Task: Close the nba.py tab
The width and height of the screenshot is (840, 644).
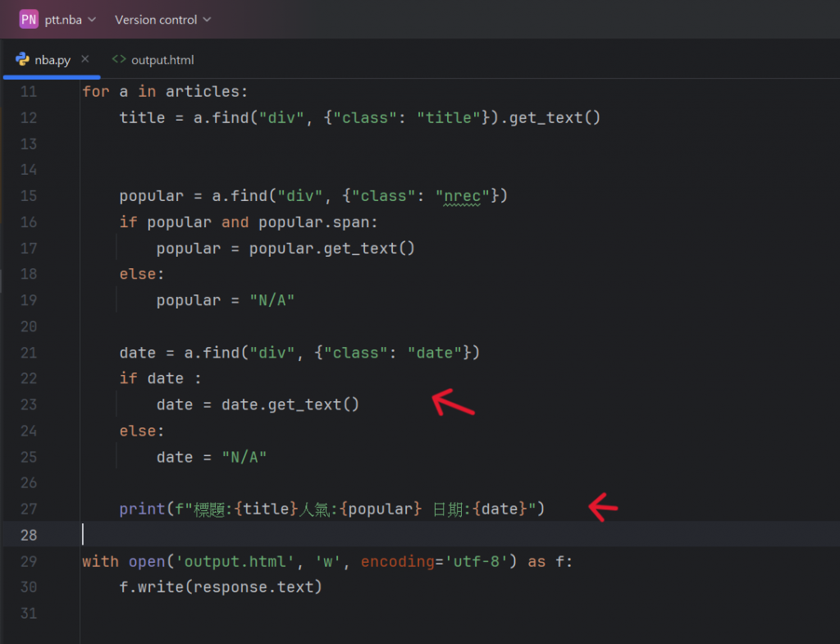Action: (x=85, y=59)
